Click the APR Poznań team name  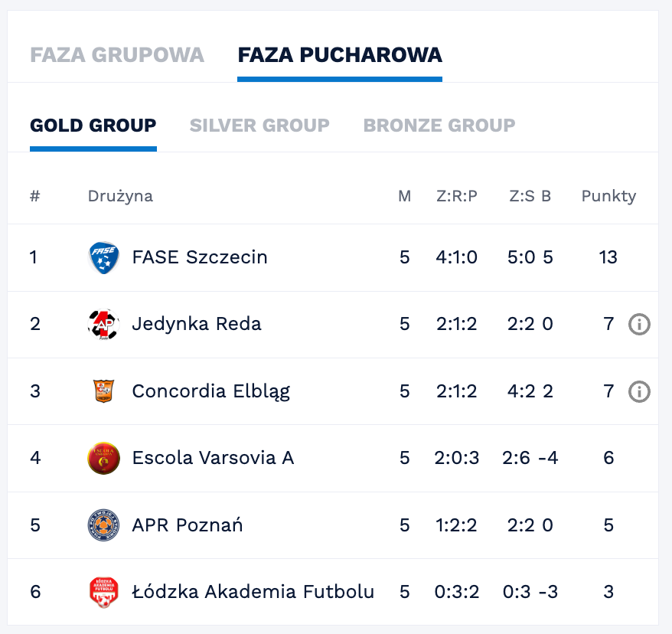188,525
